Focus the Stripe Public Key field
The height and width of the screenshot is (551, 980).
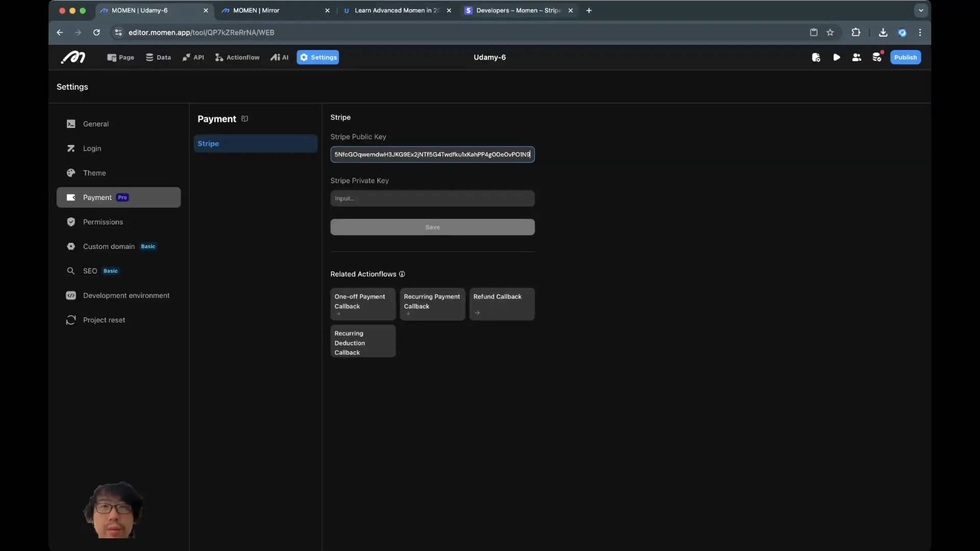(432, 155)
